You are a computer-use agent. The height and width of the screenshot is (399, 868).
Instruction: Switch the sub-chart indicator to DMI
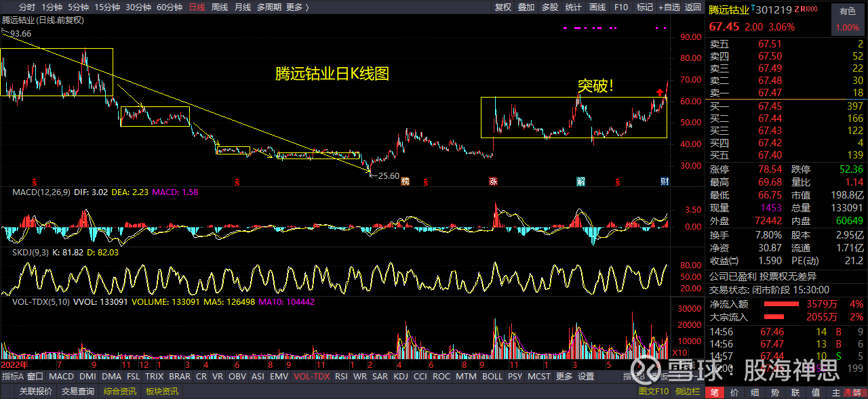[x=87, y=377]
